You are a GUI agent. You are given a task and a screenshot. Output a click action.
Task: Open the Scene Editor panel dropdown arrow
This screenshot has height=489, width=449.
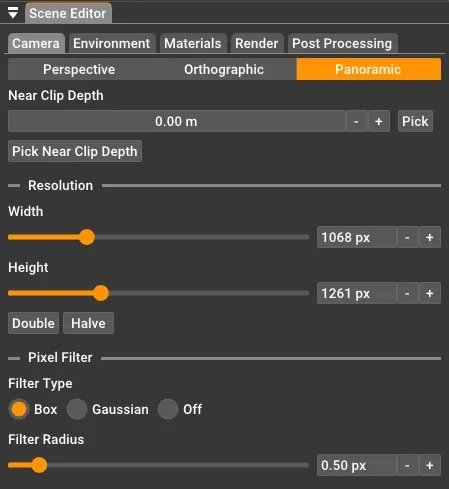point(13,13)
